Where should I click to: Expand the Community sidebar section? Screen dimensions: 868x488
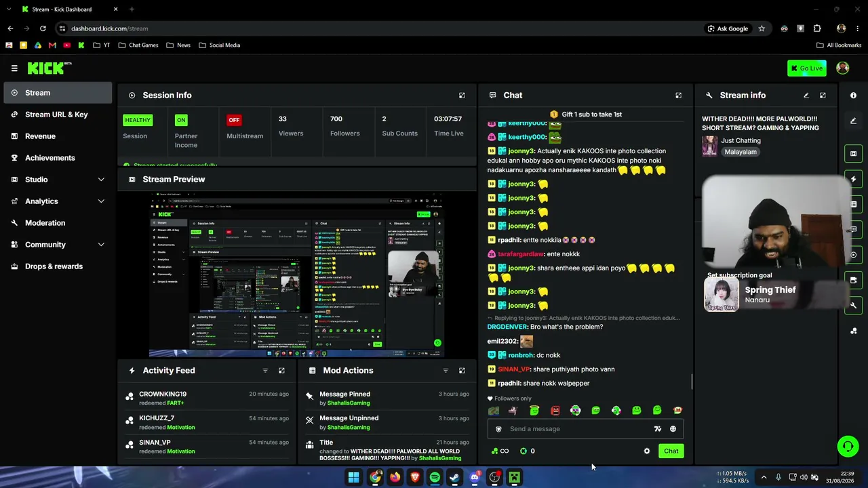coord(101,245)
